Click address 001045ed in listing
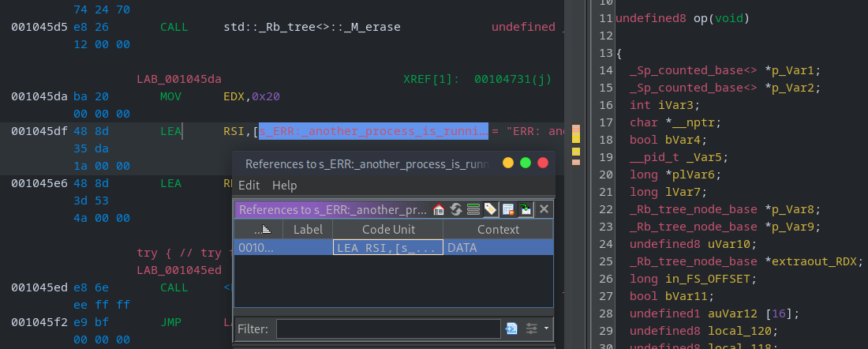Image resolution: width=868 pixels, height=349 pixels. click(39, 287)
